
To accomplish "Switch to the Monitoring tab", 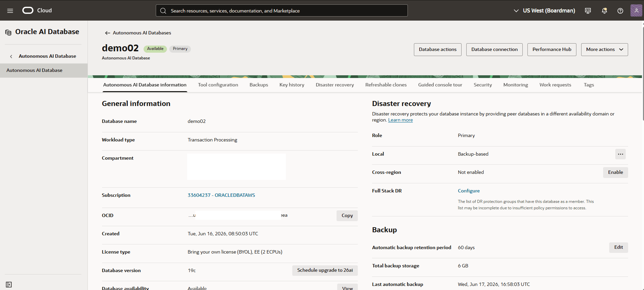I will [516, 85].
